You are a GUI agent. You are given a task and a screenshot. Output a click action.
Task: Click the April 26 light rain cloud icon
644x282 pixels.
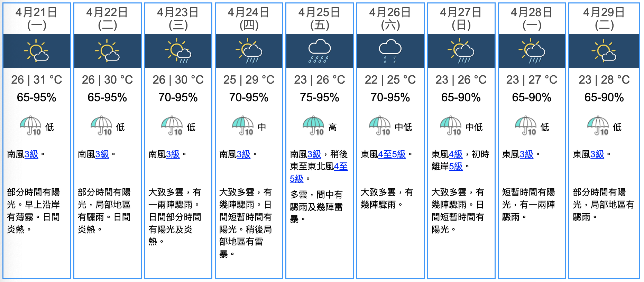390,51
